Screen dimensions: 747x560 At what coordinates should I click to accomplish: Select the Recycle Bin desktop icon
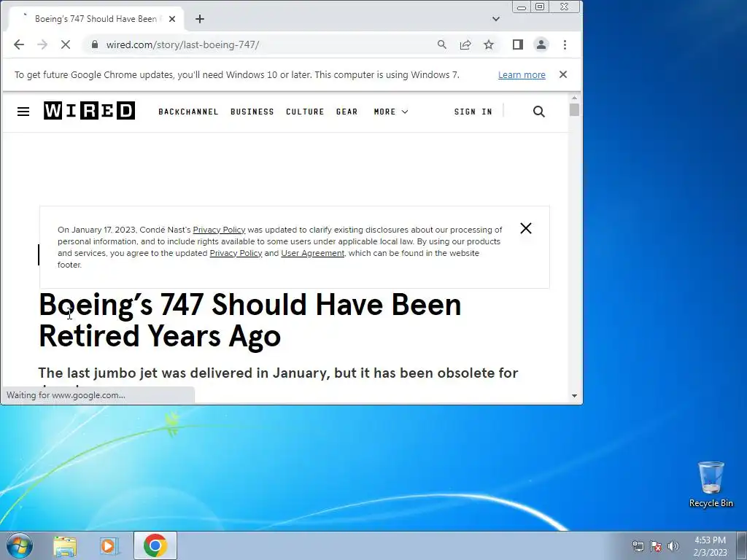point(711,484)
